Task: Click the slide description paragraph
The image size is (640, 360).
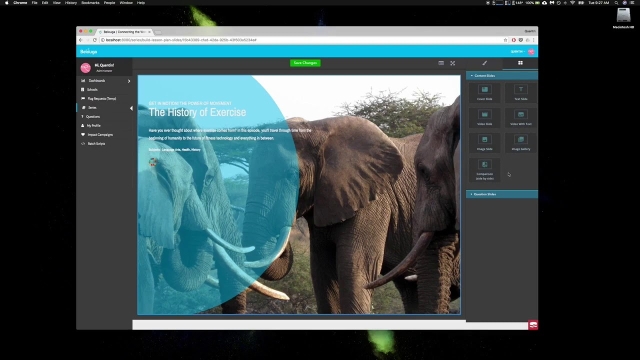Action: pyautogui.click(x=230, y=134)
